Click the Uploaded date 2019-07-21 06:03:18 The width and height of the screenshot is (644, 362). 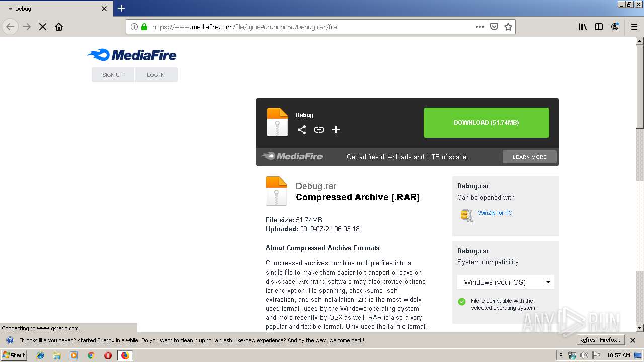330,229
